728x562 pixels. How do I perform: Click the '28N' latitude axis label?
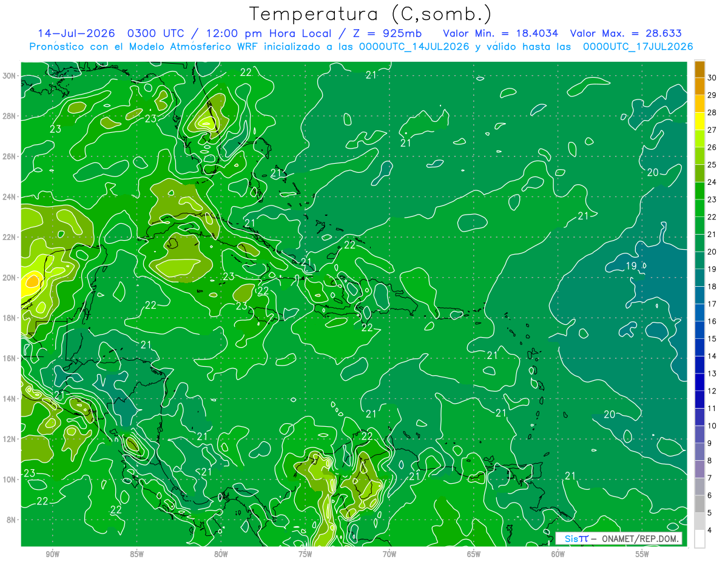click(9, 116)
